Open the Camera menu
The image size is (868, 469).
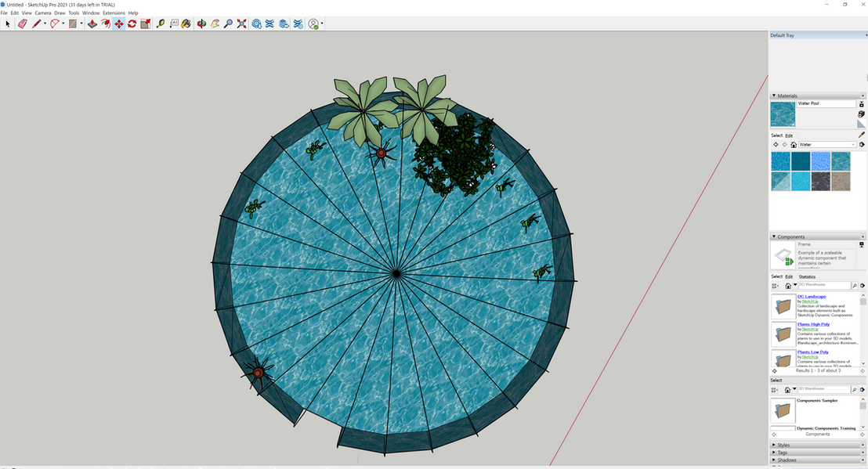click(x=43, y=13)
